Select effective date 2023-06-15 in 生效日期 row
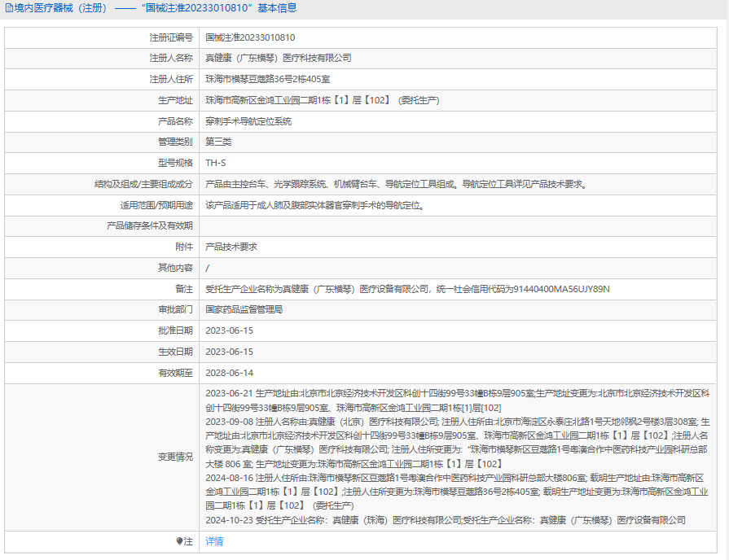The image size is (729, 560). (229, 352)
